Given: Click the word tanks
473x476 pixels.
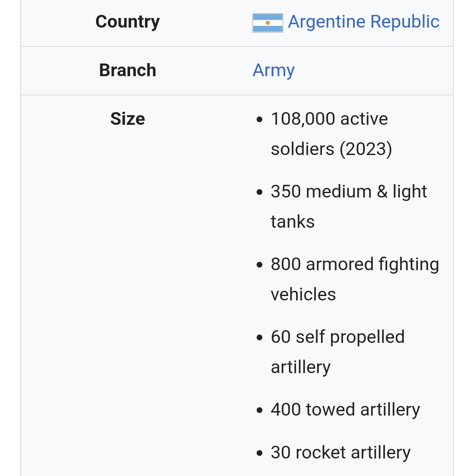Looking at the screenshot, I should 293,222.
